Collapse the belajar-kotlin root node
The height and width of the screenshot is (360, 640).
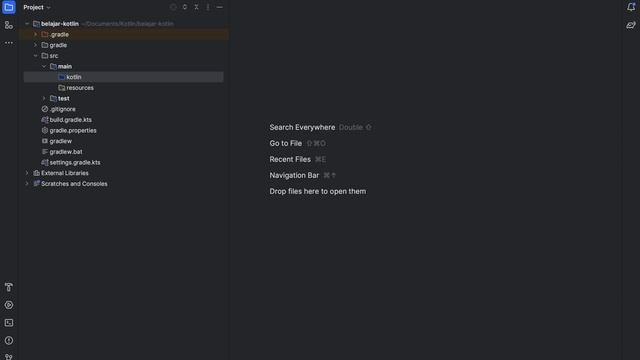(27, 24)
